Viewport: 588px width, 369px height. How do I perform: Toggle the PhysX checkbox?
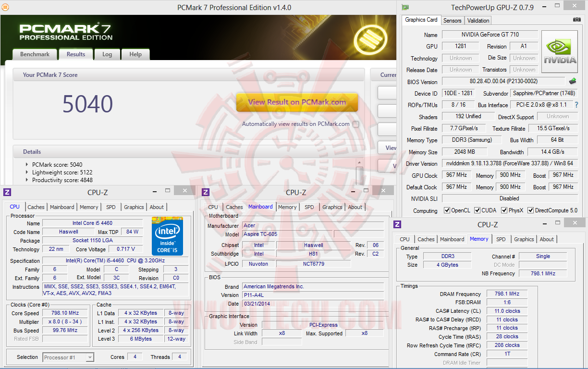point(504,210)
